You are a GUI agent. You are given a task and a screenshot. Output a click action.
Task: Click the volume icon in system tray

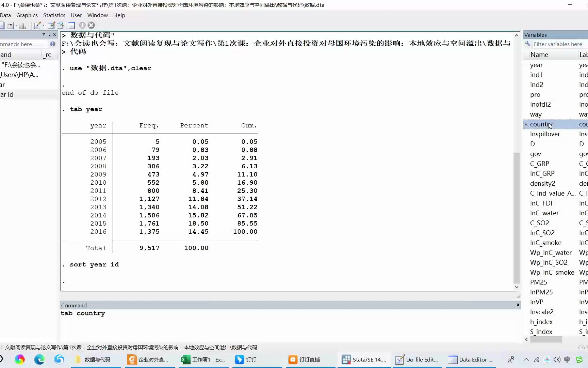[557, 359]
